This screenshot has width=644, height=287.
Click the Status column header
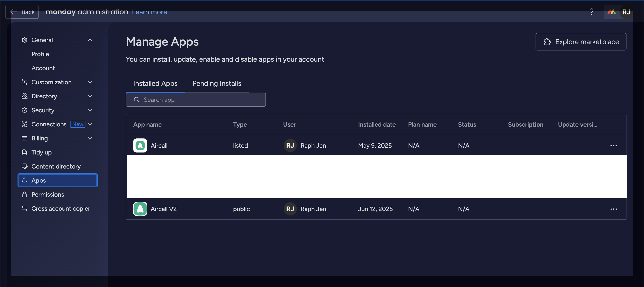coord(467,124)
